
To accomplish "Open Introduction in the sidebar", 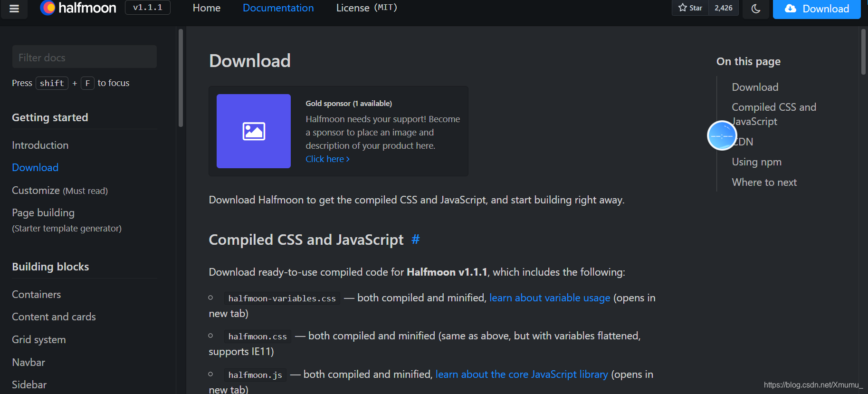I will point(40,145).
